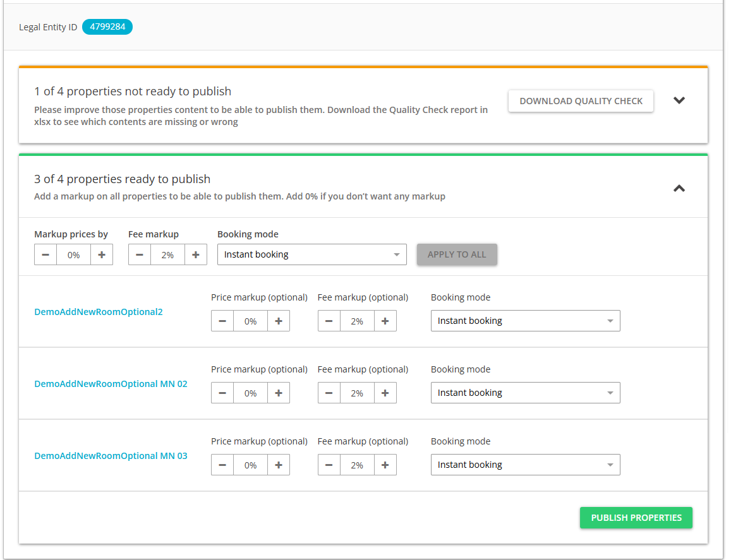Click DemoAddNewRoomOptional MN 02 price markup 0% field
This screenshot has width=731, height=560.
click(251, 393)
